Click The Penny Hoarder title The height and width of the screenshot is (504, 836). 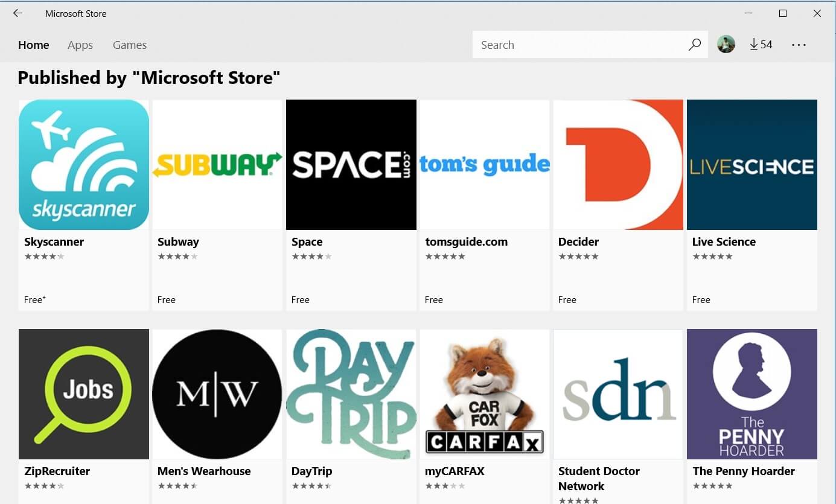coord(744,471)
